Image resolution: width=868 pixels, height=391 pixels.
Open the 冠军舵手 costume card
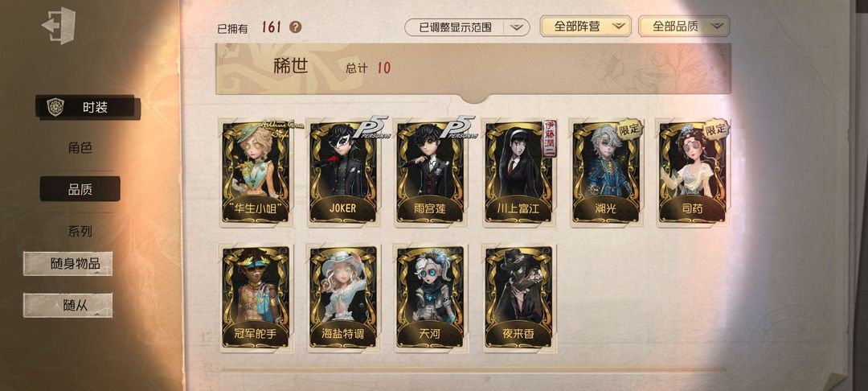pos(256,298)
